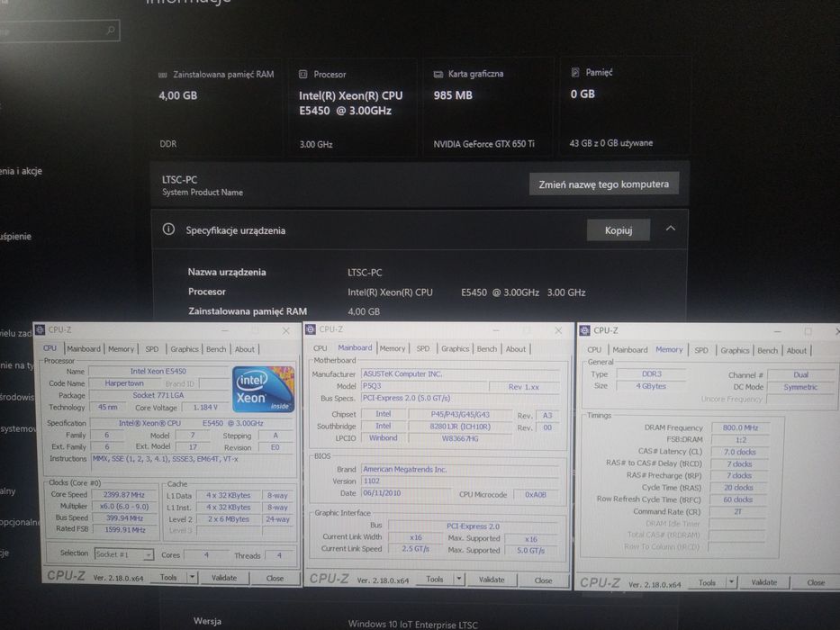
Task: Click the Procesor chip icon card
Action: (303, 74)
